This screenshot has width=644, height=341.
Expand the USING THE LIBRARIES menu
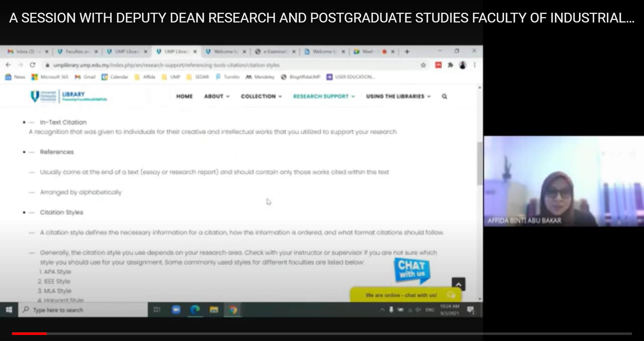coord(398,96)
